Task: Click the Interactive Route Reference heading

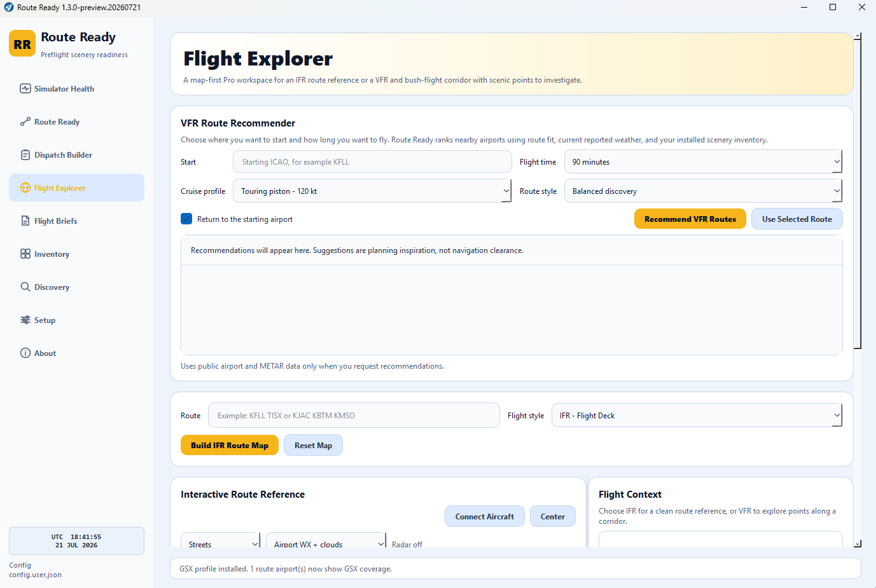Action: tap(242, 494)
